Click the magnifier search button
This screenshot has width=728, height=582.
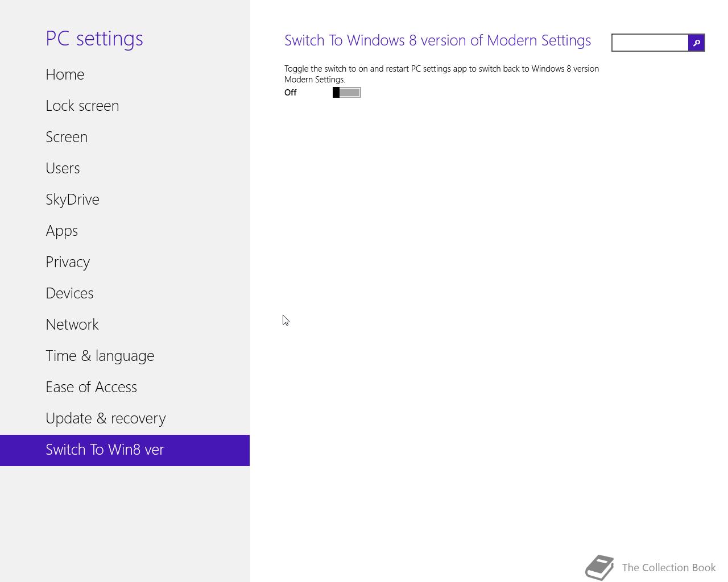(x=696, y=43)
